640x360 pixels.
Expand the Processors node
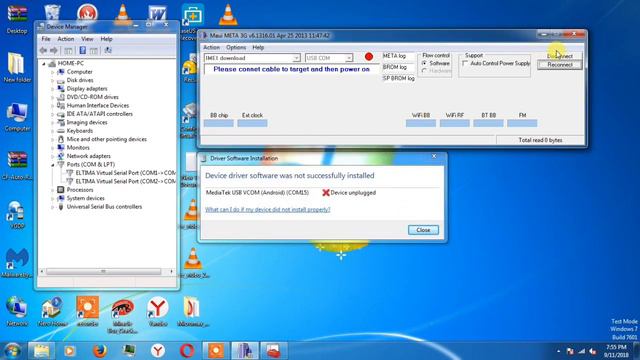(x=53, y=190)
